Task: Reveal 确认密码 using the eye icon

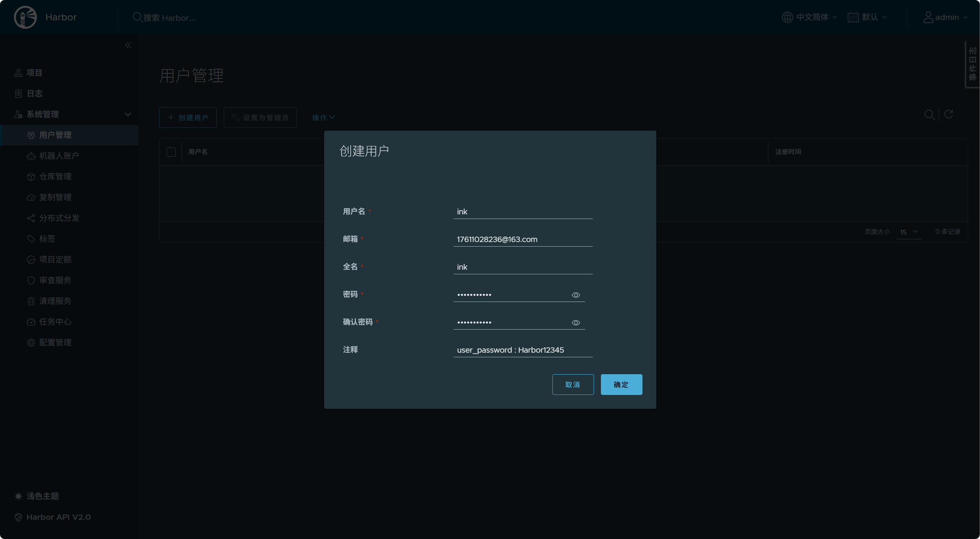Action: point(576,322)
